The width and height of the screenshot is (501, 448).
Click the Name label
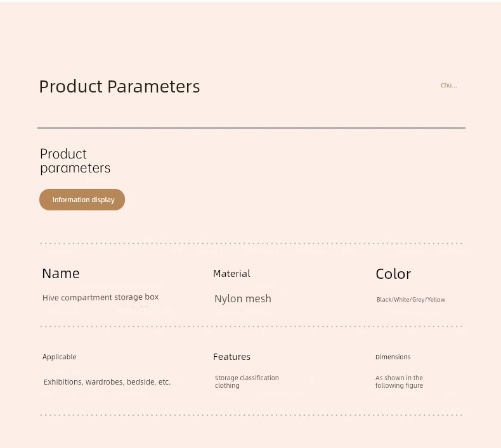61,273
